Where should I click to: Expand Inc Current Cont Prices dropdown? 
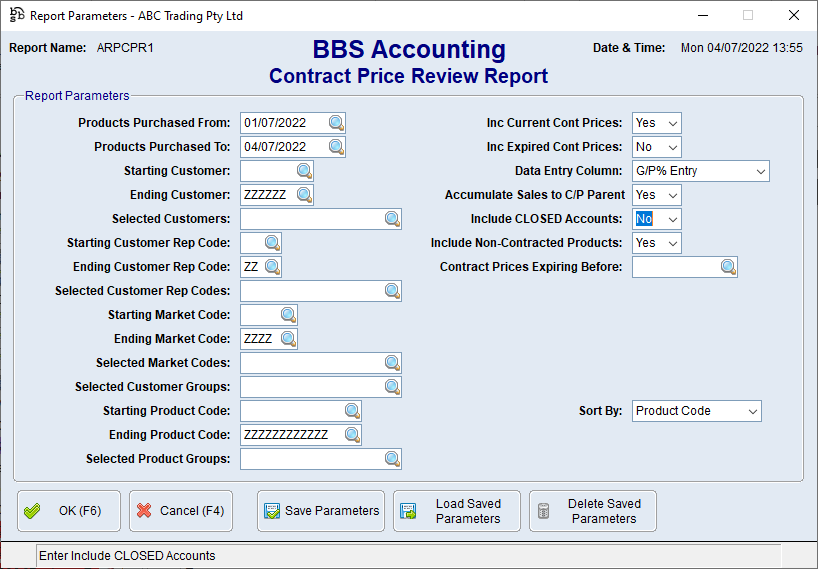[x=672, y=123]
